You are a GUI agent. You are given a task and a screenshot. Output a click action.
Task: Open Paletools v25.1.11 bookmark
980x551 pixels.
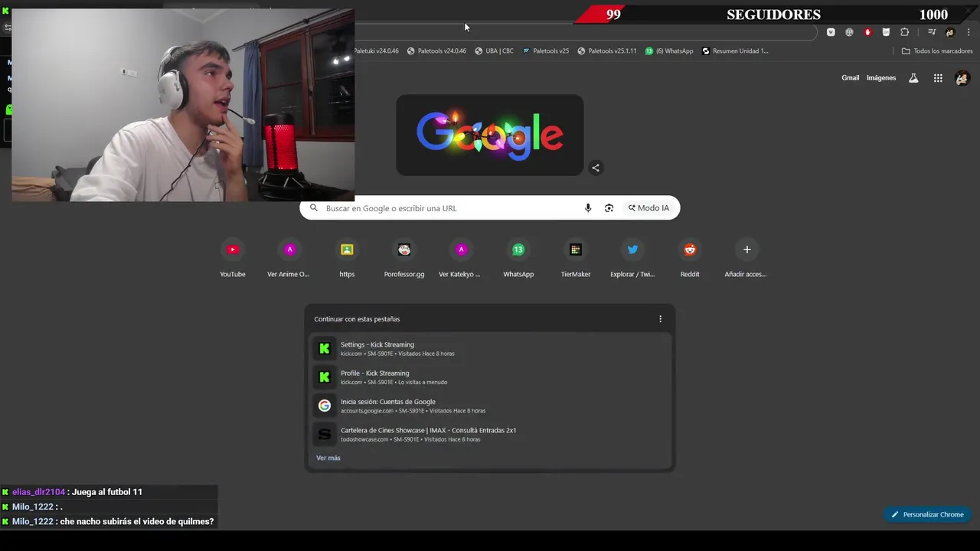(x=607, y=51)
